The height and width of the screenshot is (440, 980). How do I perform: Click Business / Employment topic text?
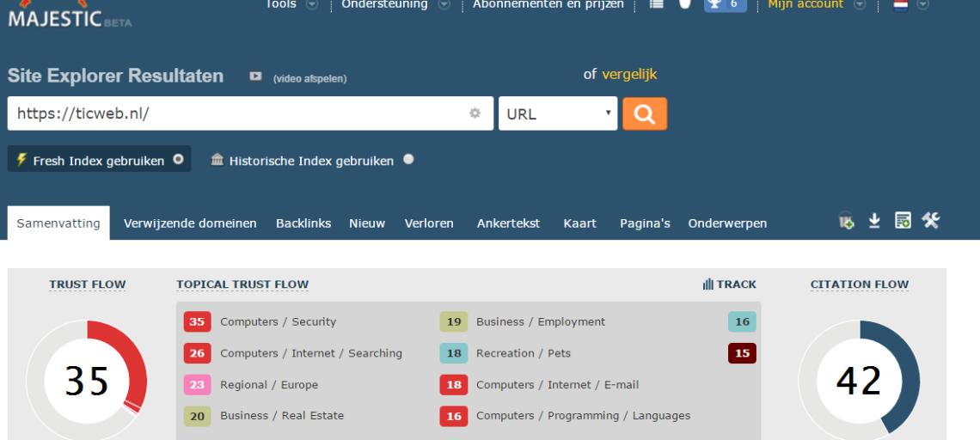coord(541,322)
